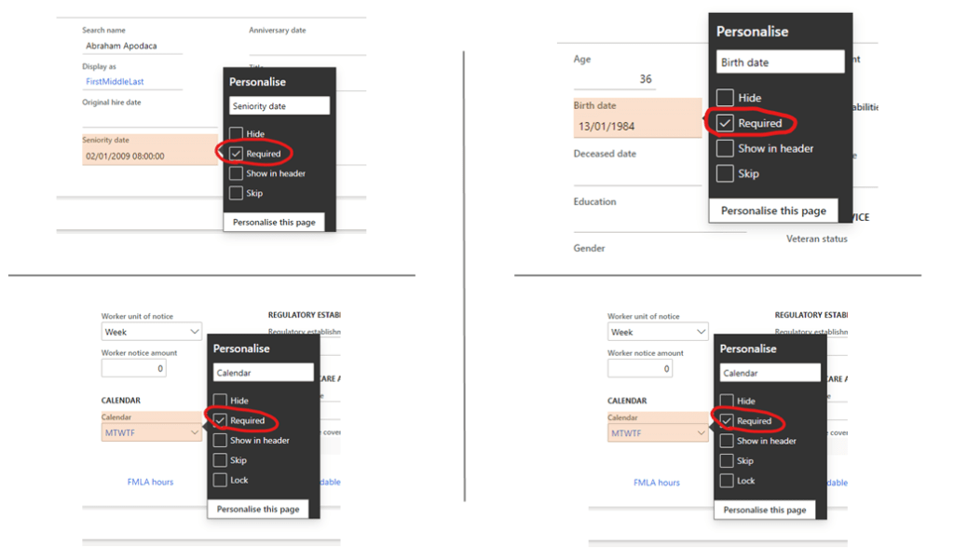Tick Lock checkbox in left Calendar popup

coord(220,480)
